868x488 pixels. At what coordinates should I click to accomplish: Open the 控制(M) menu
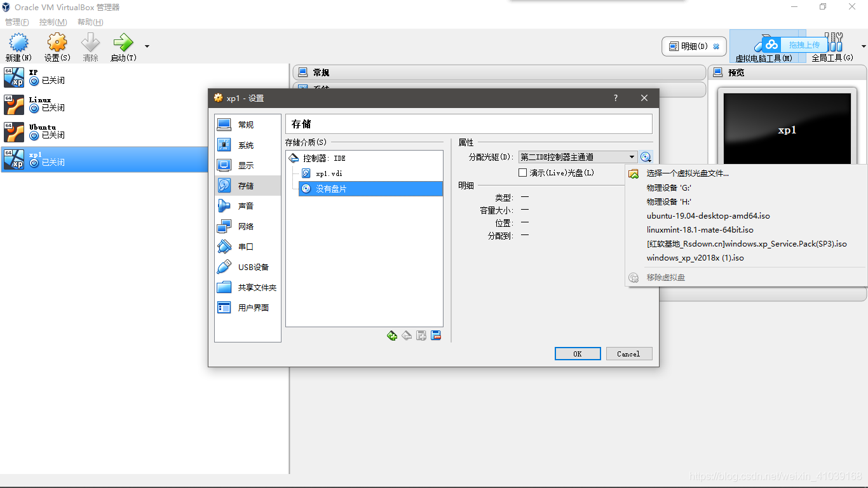tap(53, 22)
